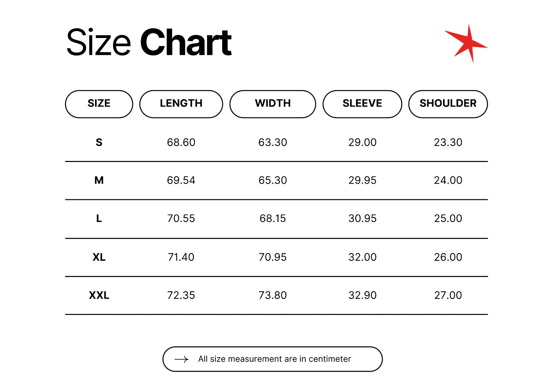Select the M size row label

[x=99, y=180]
